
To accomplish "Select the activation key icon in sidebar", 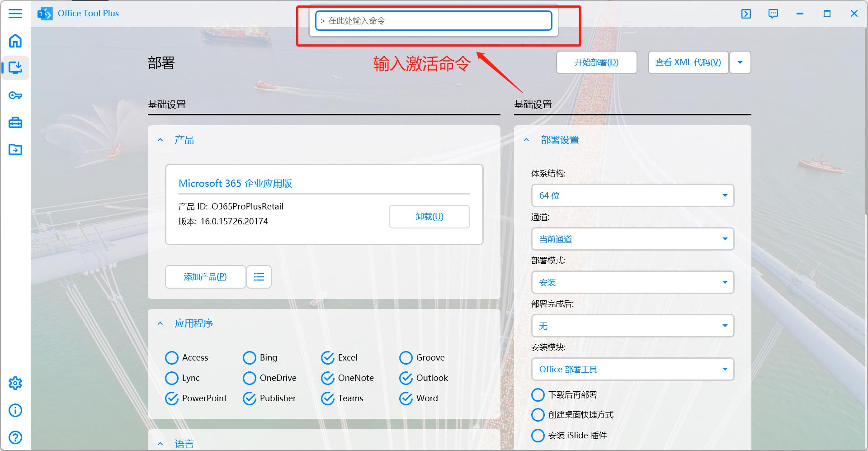I will 15,95.
